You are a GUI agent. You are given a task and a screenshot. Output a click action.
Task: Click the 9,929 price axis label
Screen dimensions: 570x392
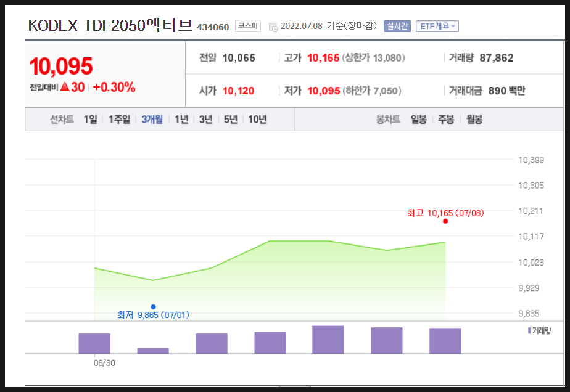coord(529,288)
